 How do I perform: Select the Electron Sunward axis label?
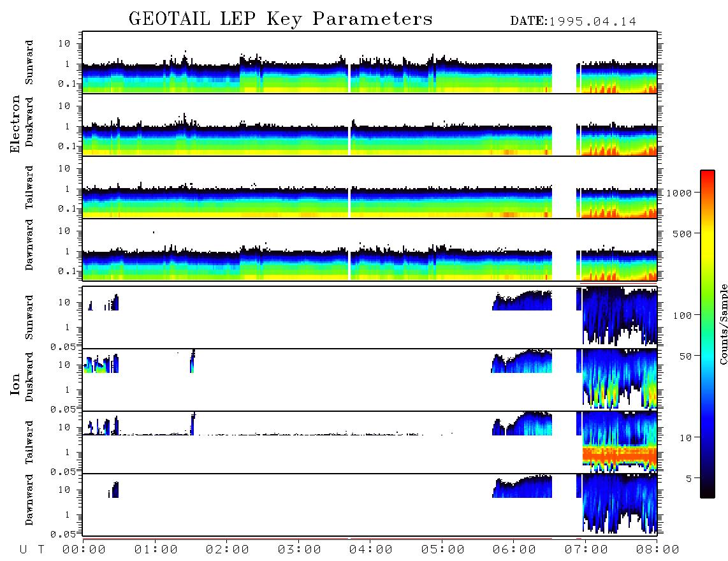pyautogui.click(x=29, y=62)
